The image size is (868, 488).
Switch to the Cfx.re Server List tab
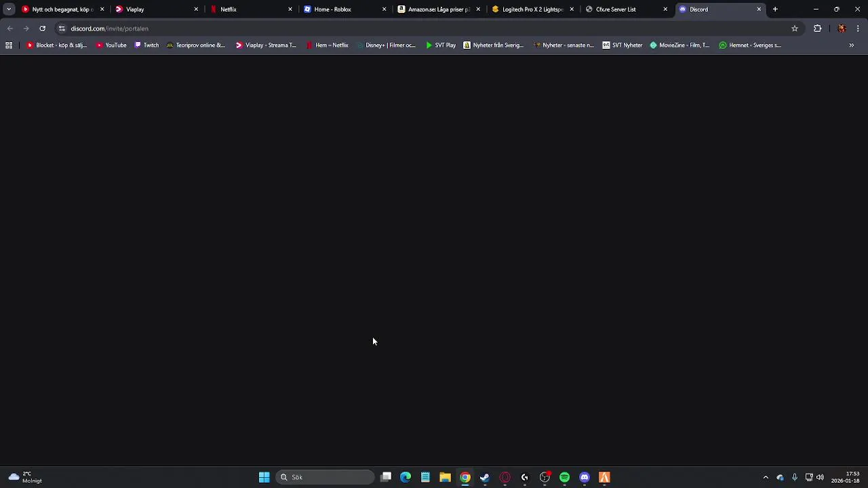point(627,9)
